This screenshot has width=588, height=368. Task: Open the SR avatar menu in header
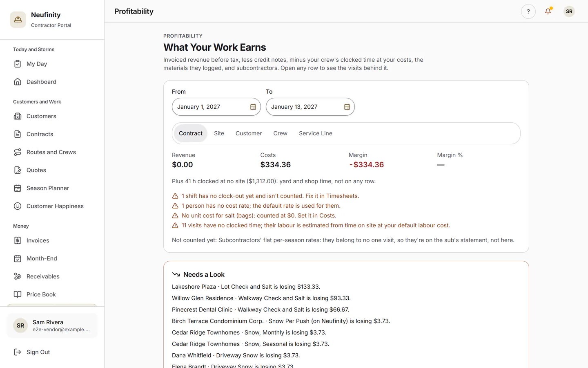pyautogui.click(x=569, y=11)
